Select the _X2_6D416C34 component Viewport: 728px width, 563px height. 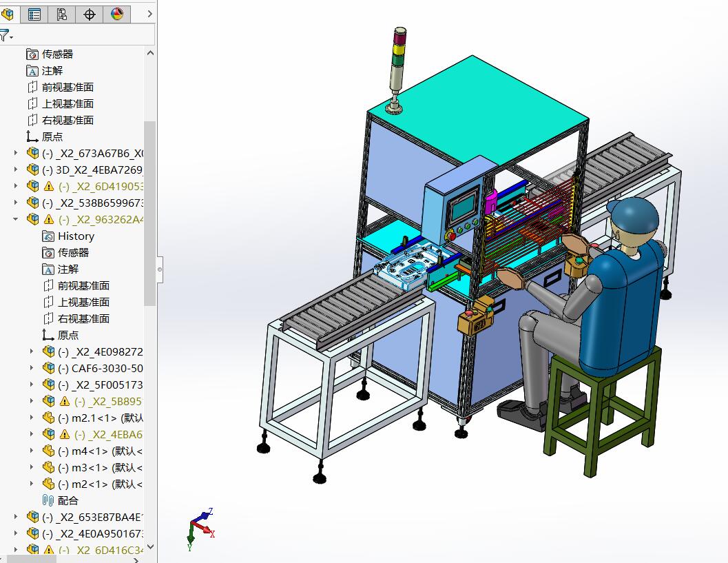click(85, 550)
